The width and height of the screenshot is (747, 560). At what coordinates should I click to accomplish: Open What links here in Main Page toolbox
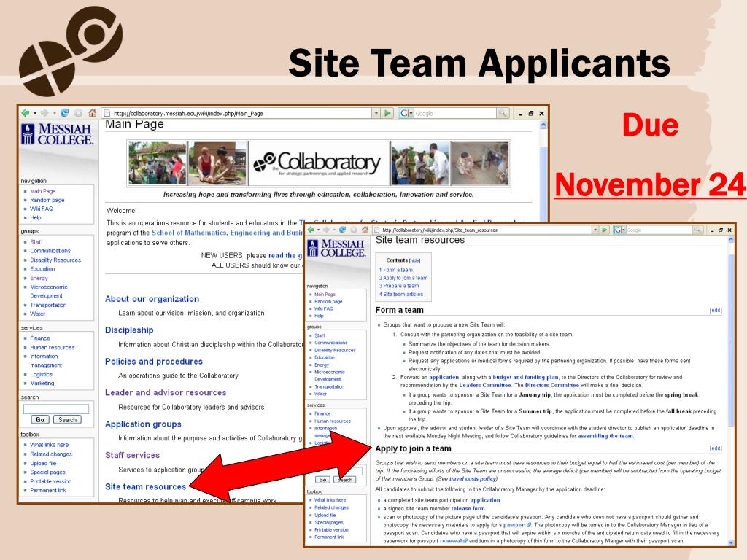click(49, 445)
